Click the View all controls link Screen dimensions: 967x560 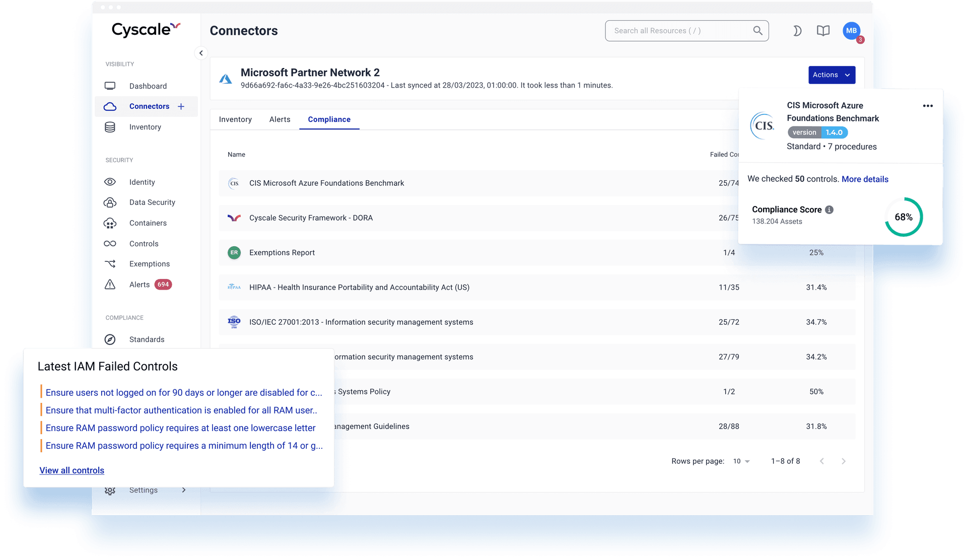[x=72, y=470]
